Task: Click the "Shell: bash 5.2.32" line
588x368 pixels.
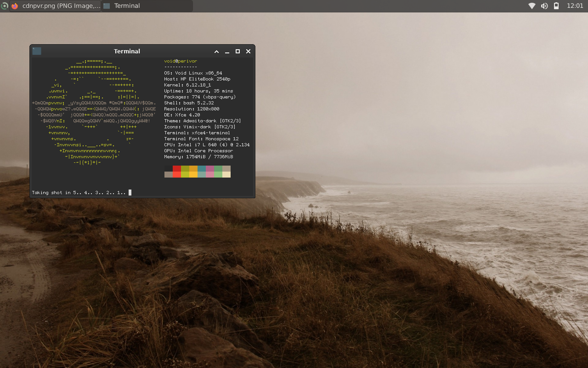Action: 189,103
